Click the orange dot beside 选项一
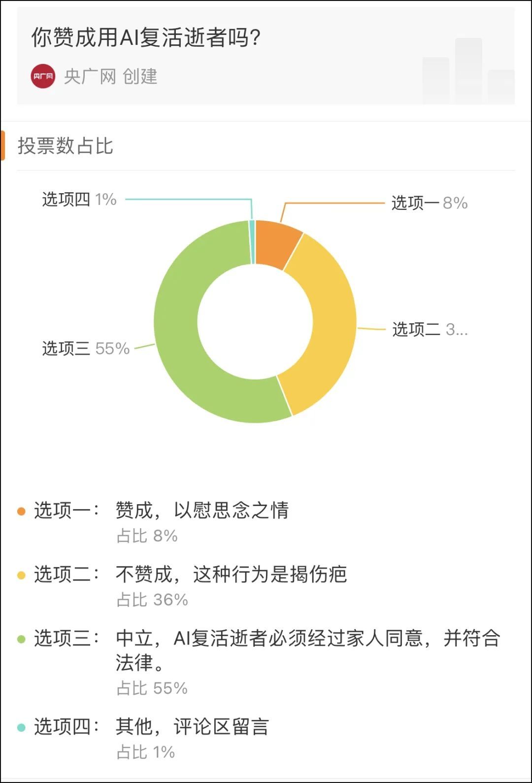This screenshot has height=783, width=532. [x=21, y=511]
